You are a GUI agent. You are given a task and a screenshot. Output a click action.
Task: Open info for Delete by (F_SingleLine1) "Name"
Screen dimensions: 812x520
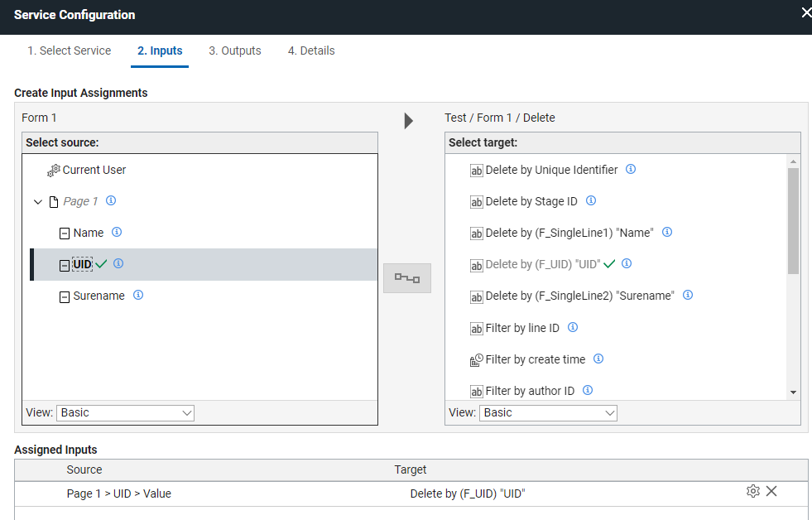coord(667,232)
